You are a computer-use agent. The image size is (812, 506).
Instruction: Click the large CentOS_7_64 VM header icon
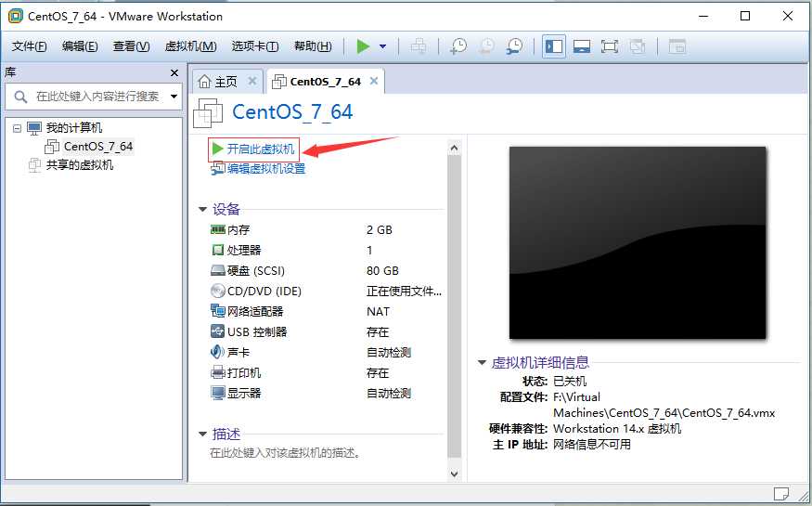pyautogui.click(x=208, y=112)
